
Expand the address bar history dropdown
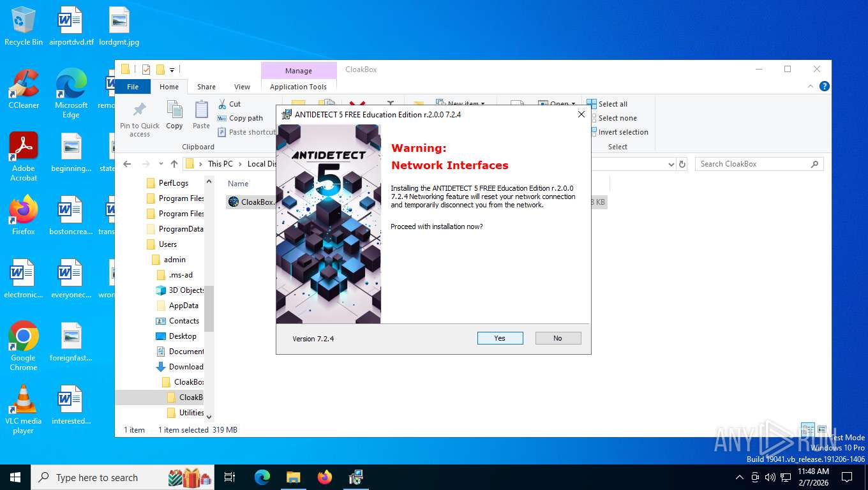(671, 164)
